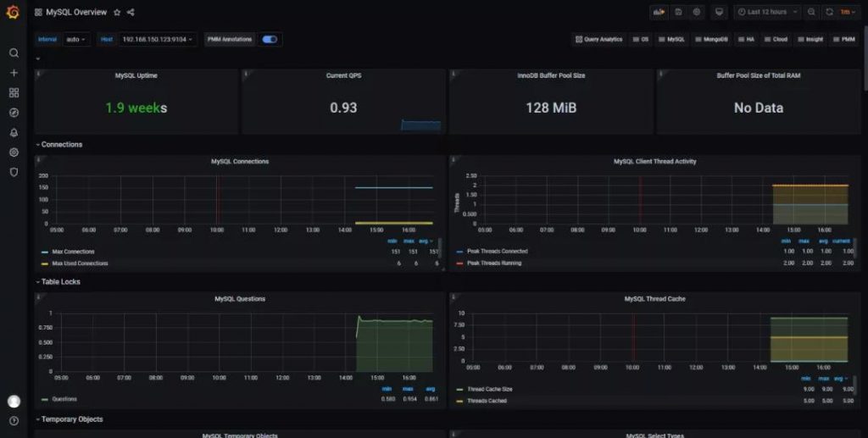Click the zoom out time range icon
Screen dimensions: 868x438
[x=811, y=12]
